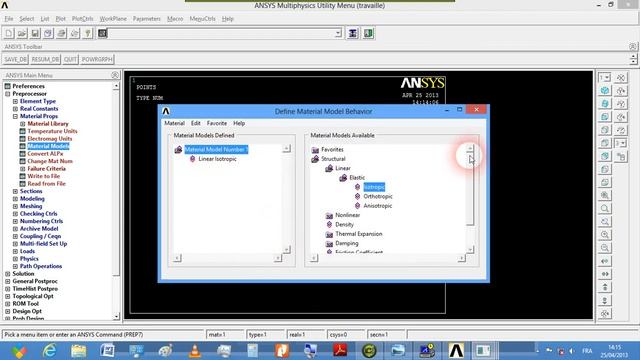This screenshot has height=360, width=640.
Task: Open the Edit menu in material dialog
Action: pos(196,123)
